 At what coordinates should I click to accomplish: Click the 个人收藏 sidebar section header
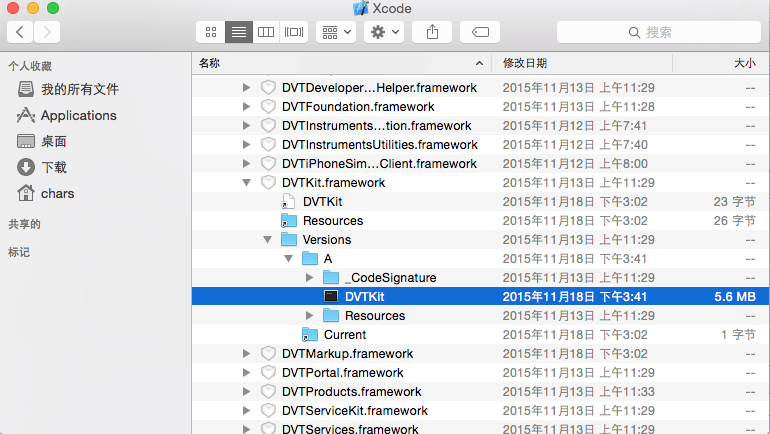(x=30, y=66)
